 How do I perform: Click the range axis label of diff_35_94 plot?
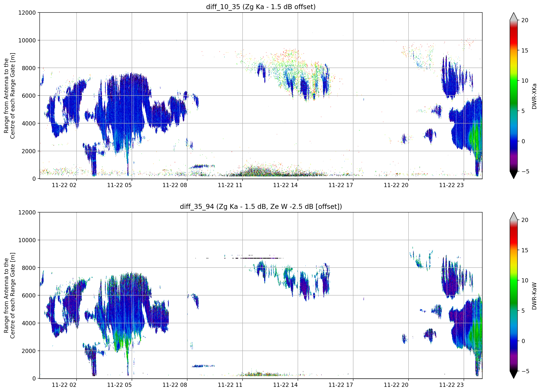pyautogui.click(x=9, y=295)
